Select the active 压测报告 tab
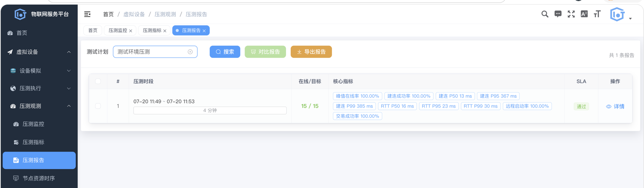The width and height of the screenshot is (644, 188). 191,30
